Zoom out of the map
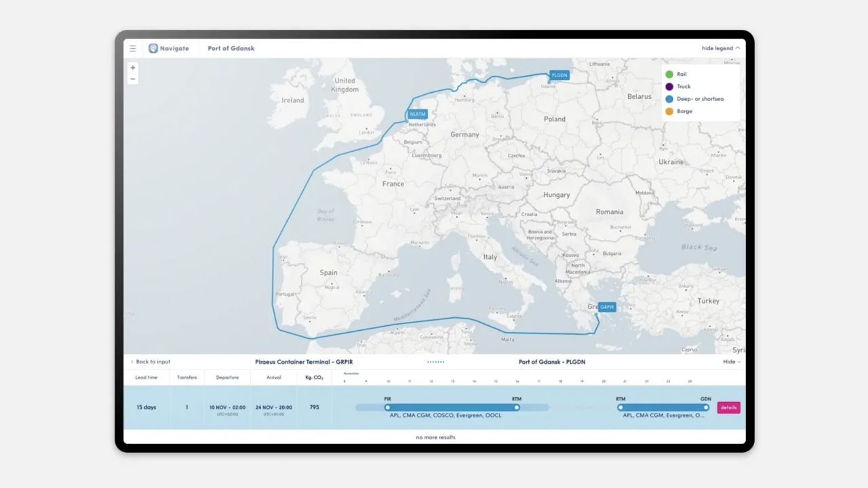 [133, 79]
